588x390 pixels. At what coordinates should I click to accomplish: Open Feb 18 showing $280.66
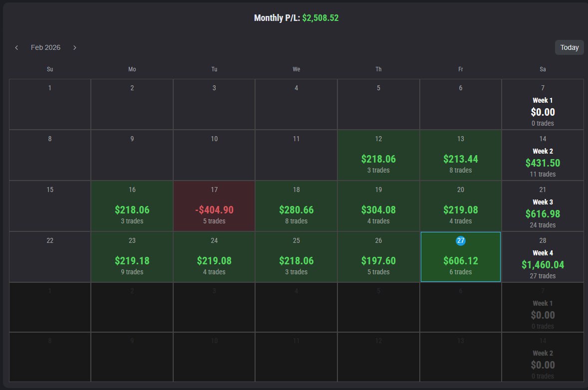click(x=296, y=205)
